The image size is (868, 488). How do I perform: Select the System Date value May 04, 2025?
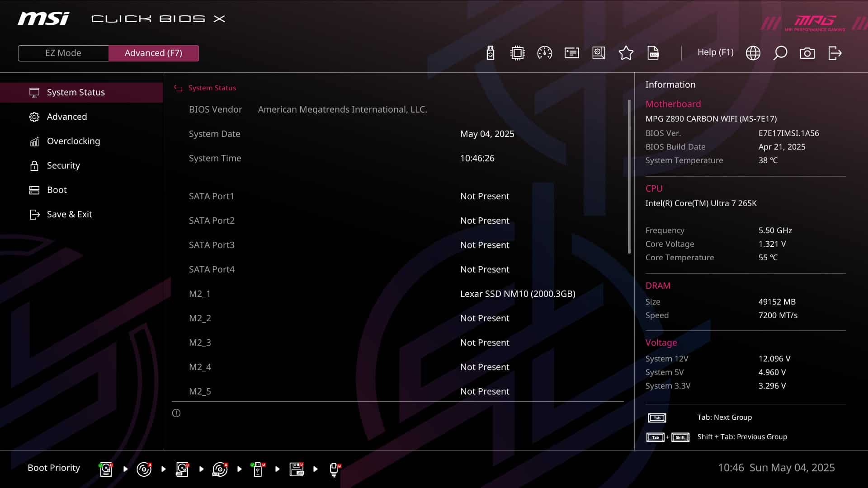pos(487,134)
